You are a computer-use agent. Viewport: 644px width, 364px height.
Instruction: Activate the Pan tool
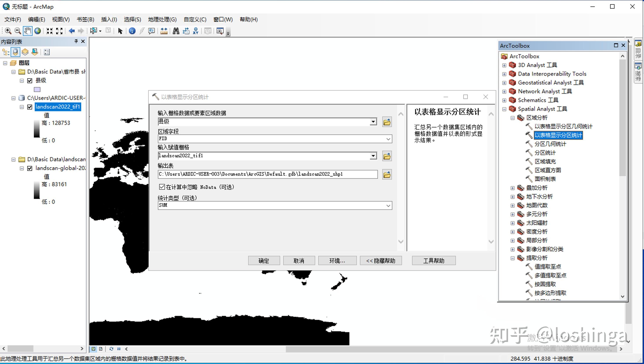tap(27, 31)
